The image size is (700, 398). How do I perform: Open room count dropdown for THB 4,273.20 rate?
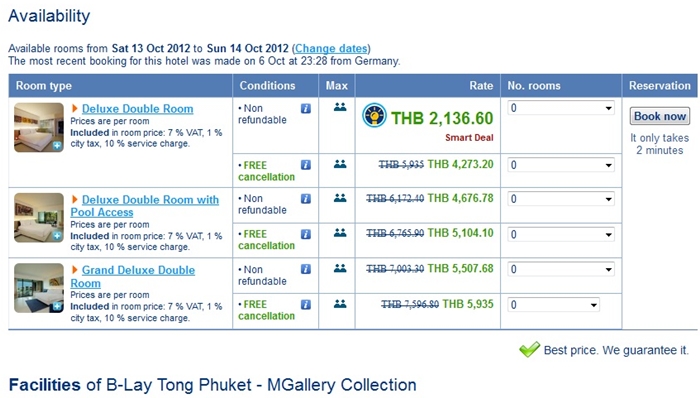point(561,165)
